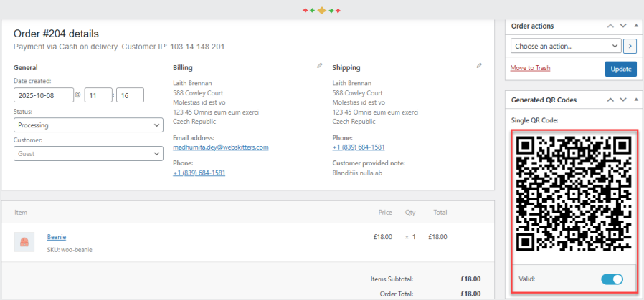Click the billing email address link
The image size is (644, 300).
point(220,147)
